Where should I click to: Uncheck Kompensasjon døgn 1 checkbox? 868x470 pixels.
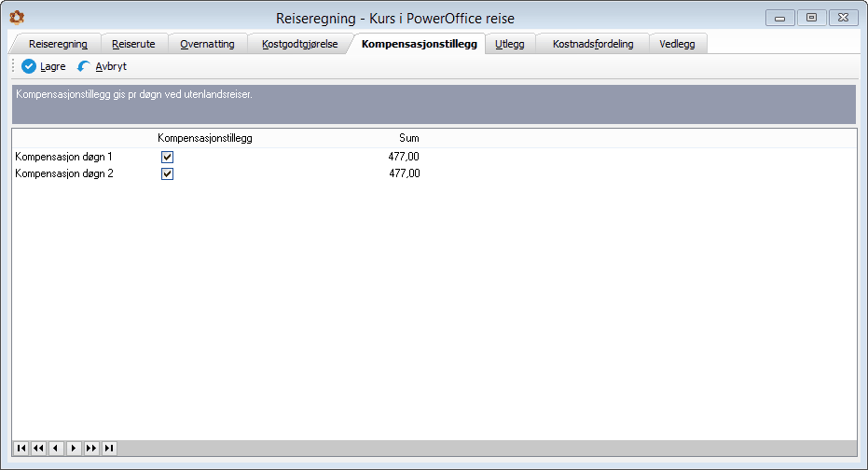167,158
